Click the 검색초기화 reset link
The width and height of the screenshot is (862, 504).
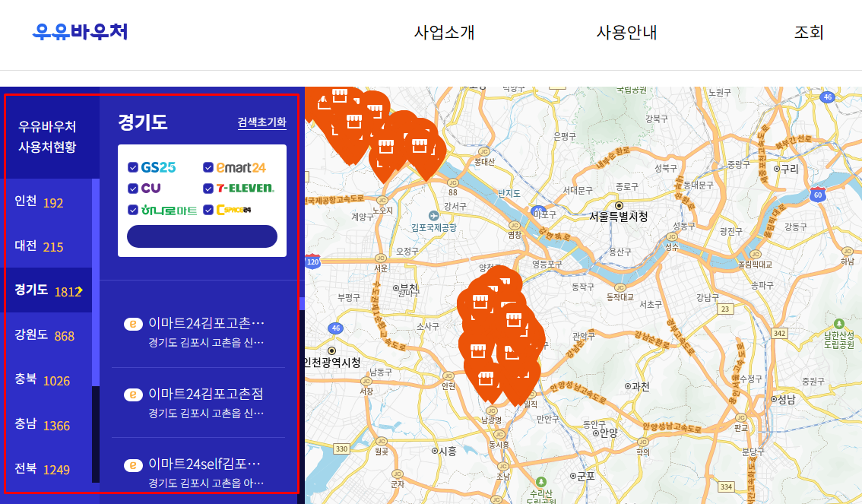pos(262,123)
